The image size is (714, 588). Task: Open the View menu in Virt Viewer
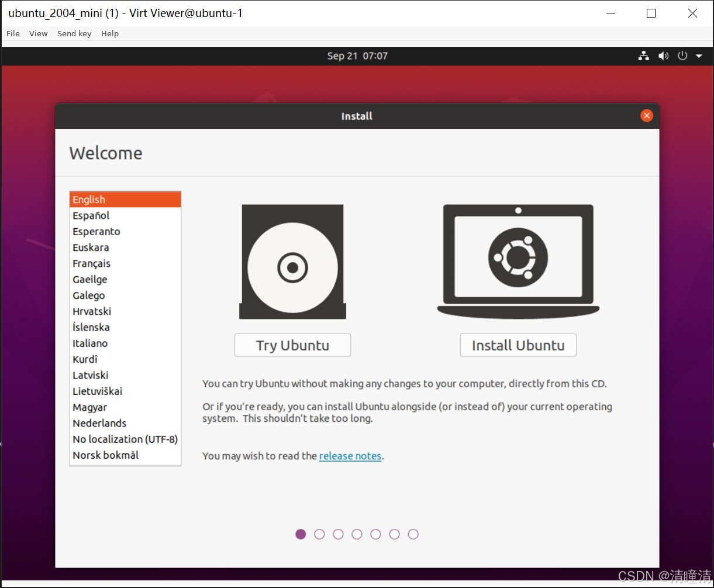[38, 33]
